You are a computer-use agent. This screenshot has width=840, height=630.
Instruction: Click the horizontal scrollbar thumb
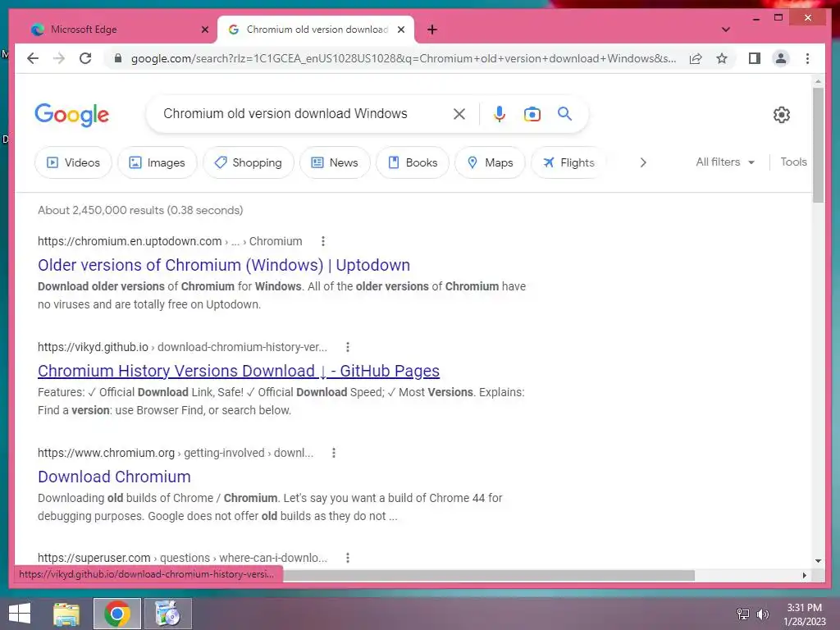coord(489,575)
